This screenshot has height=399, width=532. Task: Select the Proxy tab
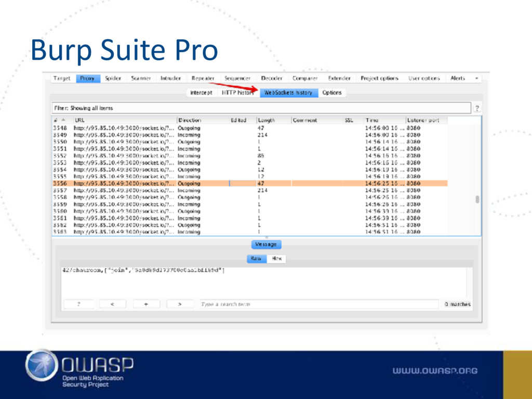[87, 78]
